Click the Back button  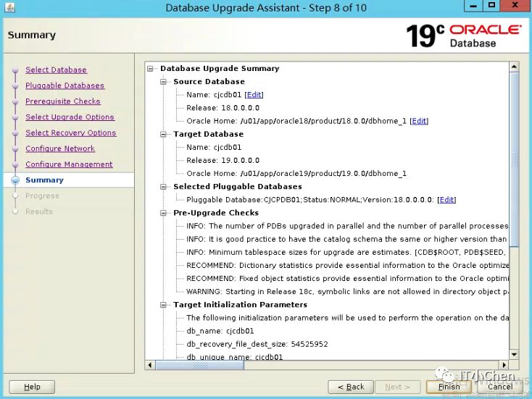pyautogui.click(x=351, y=387)
